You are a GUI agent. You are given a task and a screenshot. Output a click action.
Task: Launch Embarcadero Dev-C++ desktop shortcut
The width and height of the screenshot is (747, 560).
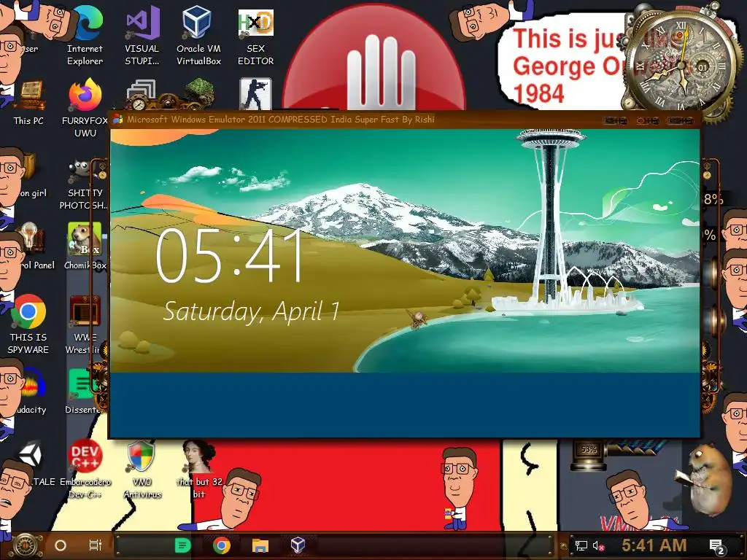[85, 469]
